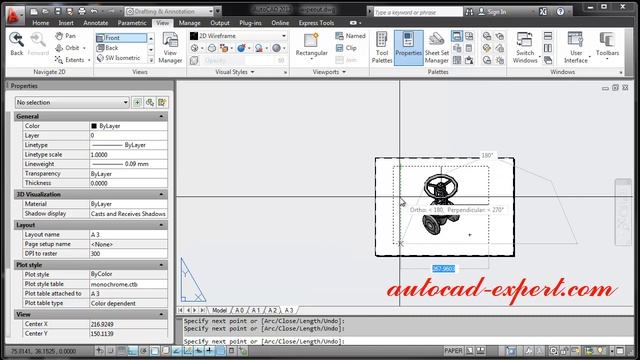Image resolution: width=640 pixels, height=360 pixels.
Task: Collapse the Layout section
Action: pyautogui.click(x=161, y=225)
